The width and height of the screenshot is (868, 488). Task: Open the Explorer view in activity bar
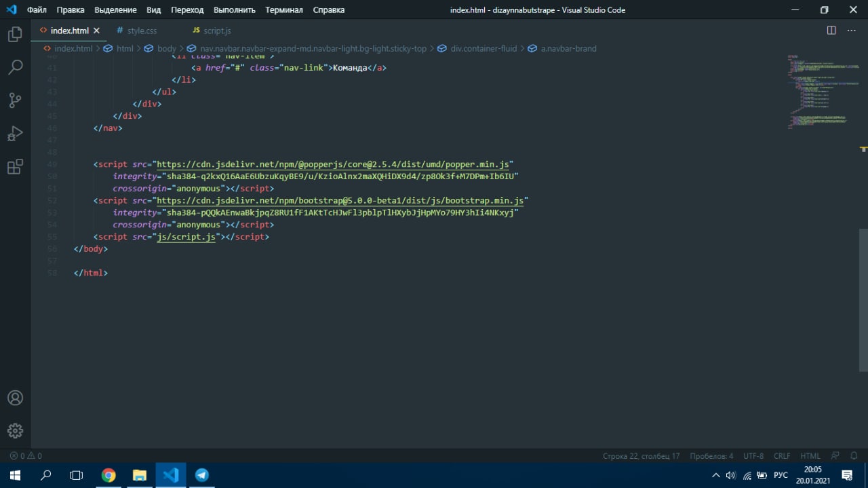click(15, 35)
